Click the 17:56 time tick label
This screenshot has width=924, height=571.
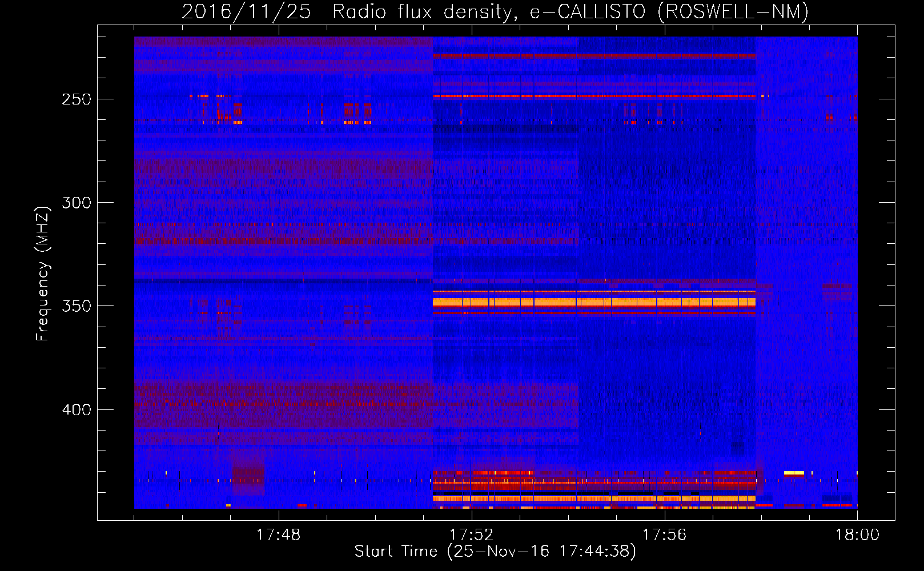(664, 535)
